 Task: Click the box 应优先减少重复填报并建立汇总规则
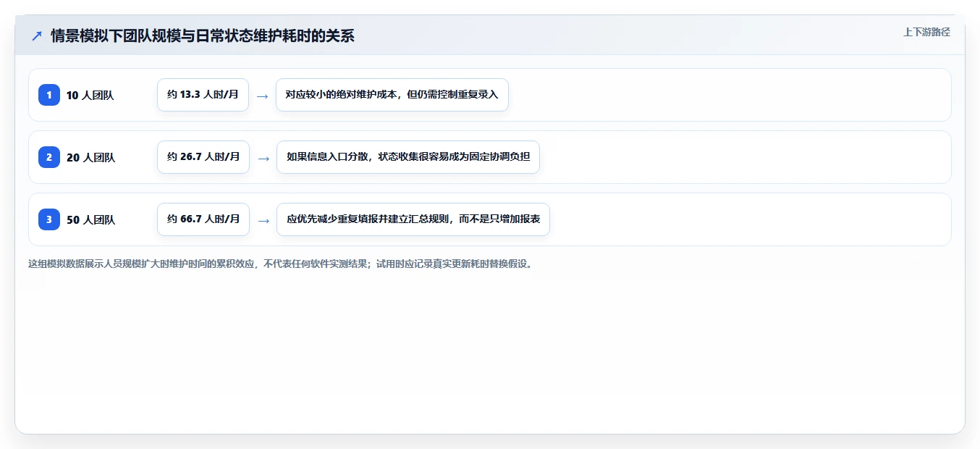tap(413, 219)
